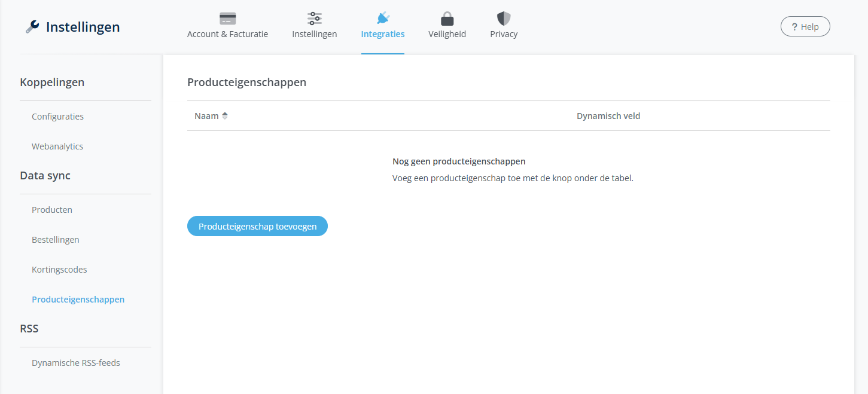This screenshot has width=868, height=394.
Task: Click the wrench icon next to the Instellingen title
Action: tap(31, 26)
